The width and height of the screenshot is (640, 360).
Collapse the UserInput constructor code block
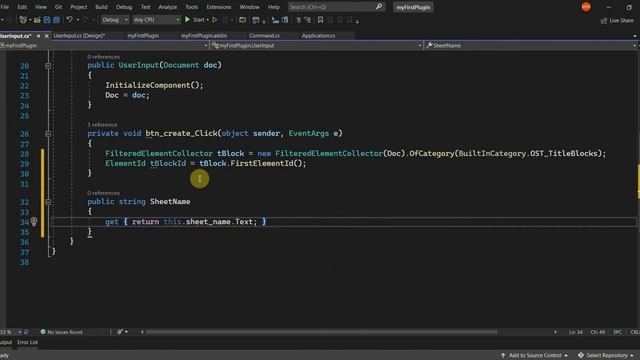point(48,65)
